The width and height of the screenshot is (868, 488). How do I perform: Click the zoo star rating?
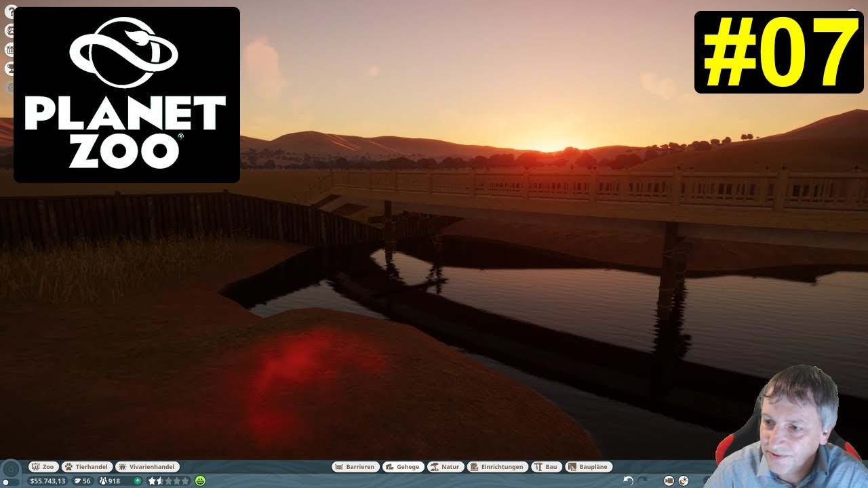pos(169,481)
